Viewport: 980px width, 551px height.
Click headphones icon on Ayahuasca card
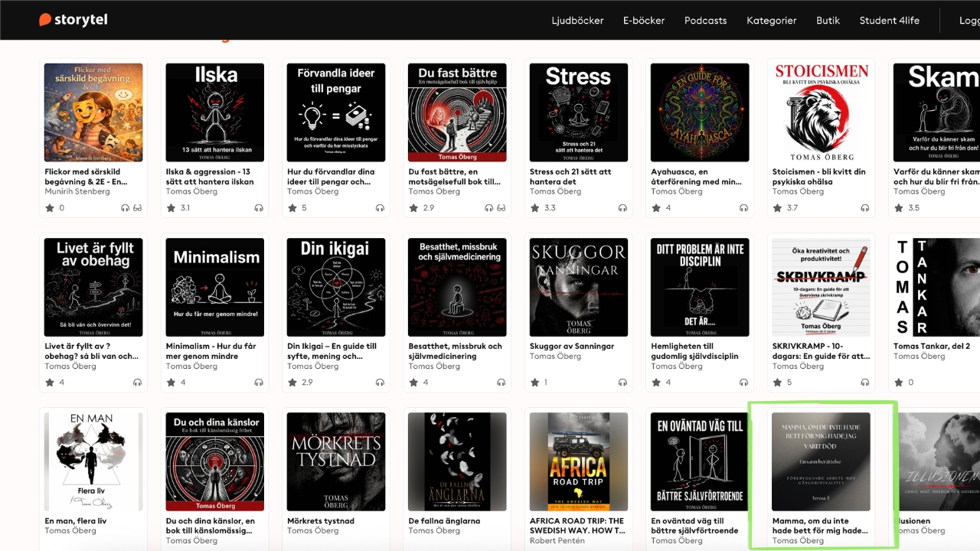click(743, 208)
